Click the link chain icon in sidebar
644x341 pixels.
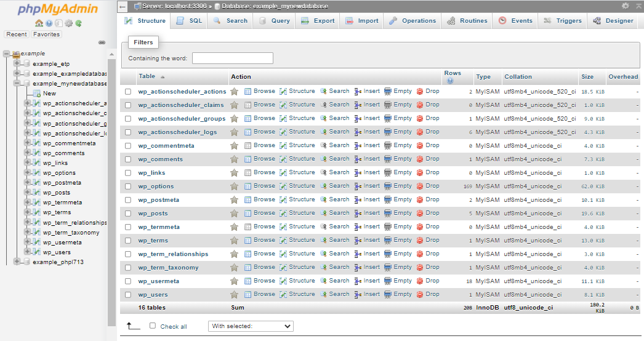coord(102,42)
